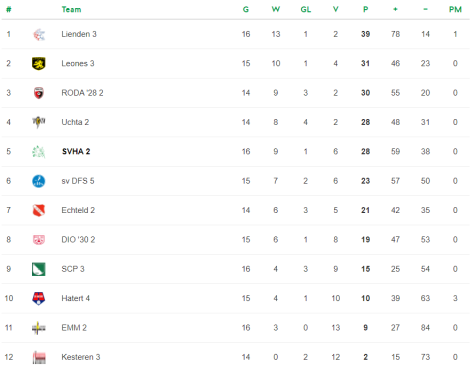Click the Hatert 4 team name
Image resolution: width=475 pixels, height=371 pixels.
pos(76,298)
